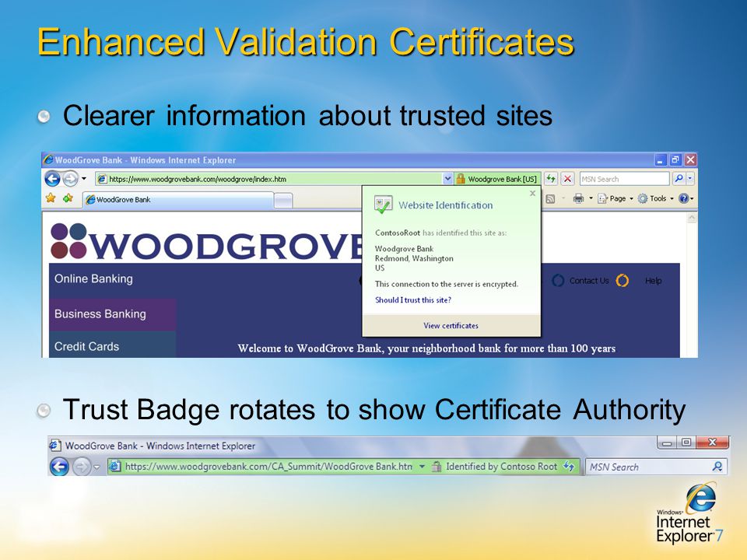Click the green Refresh arrows in upper browser

pyautogui.click(x=551, y=179)
